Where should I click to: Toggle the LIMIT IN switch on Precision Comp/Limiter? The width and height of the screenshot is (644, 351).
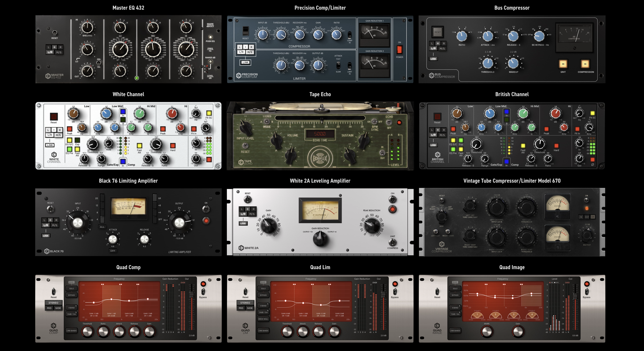tap(350, 66)
